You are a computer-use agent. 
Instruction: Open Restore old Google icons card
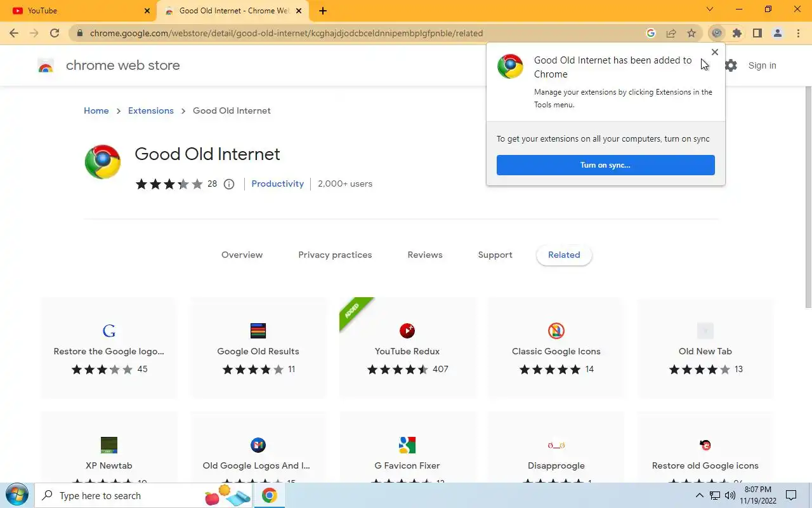click(x=705, y=447)
